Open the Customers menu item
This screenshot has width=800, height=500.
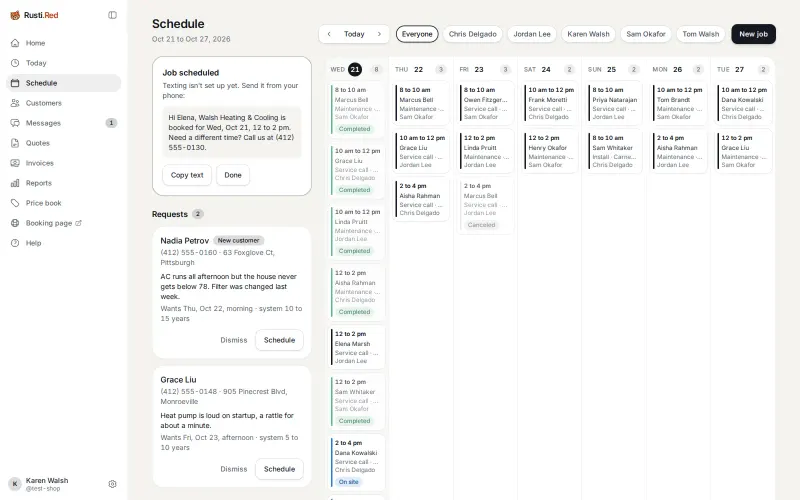click(64, 103)
